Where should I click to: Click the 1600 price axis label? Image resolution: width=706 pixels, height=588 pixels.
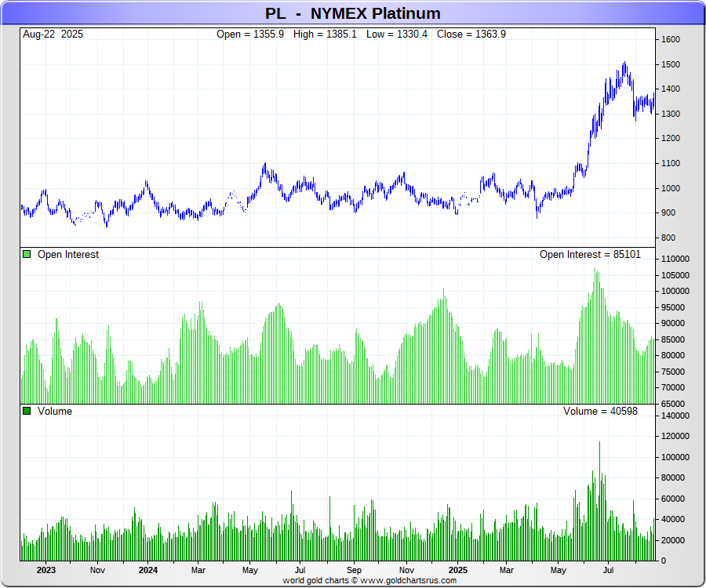click(x=671, y=39)
